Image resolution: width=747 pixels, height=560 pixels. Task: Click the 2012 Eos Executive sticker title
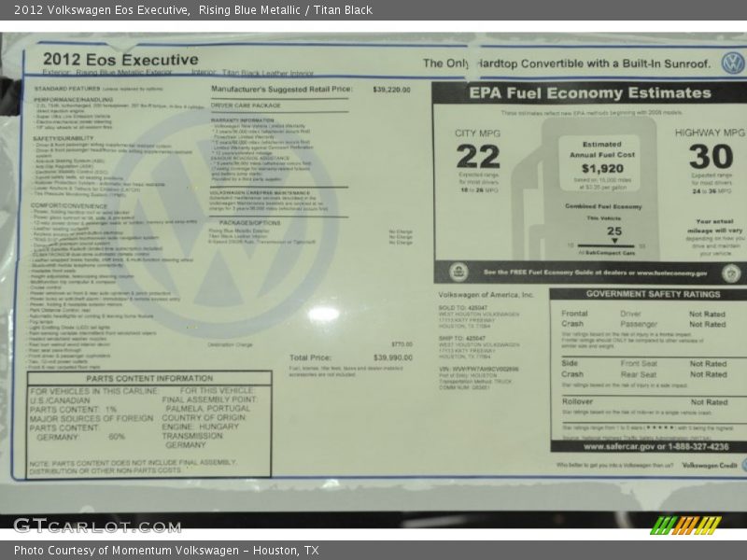120,60
